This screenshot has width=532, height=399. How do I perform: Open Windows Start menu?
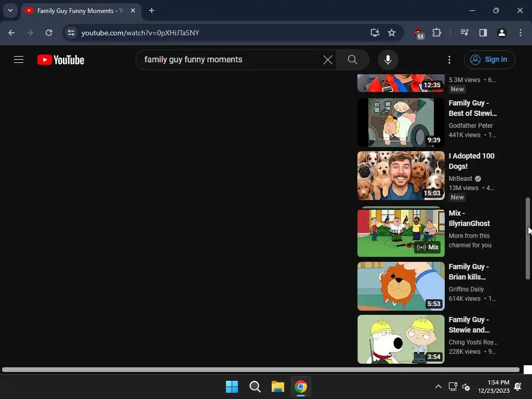(232, 387)
